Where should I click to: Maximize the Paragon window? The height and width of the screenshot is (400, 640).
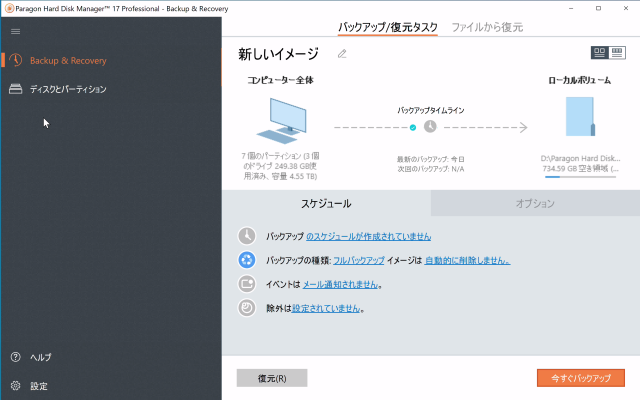(598, 8)
